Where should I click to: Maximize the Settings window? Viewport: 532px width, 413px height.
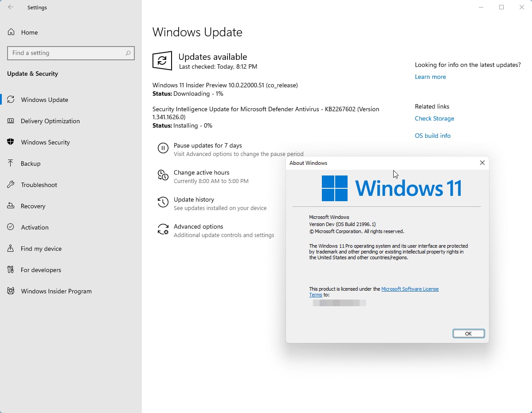click(501, 7)
